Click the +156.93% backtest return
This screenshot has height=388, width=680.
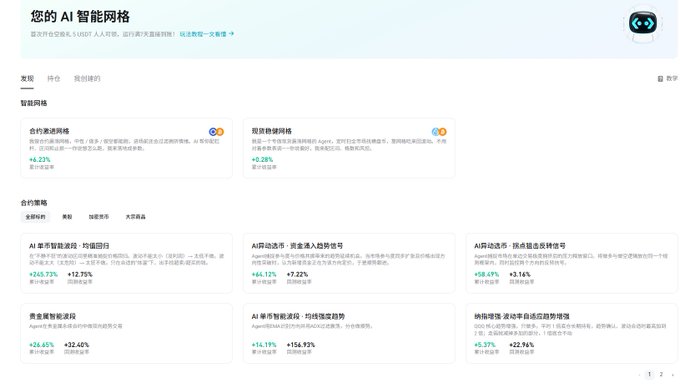click(x=301, y=345)
